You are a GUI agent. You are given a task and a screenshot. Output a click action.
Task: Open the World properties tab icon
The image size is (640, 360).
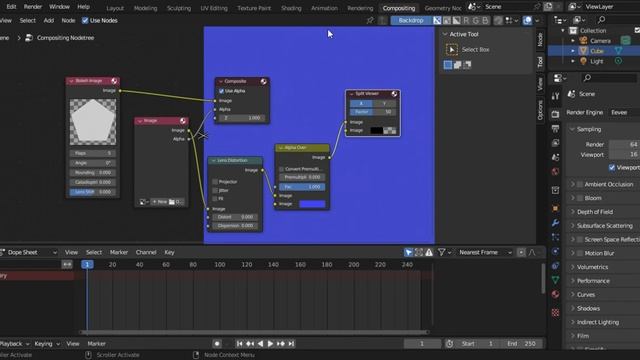coord(555,171)
